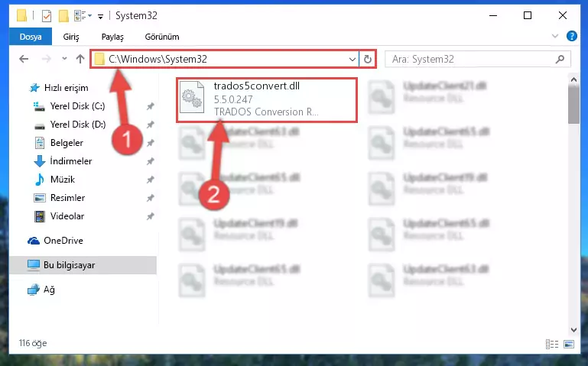This screenshot has width=588, height=366.
Task: Expand the ribbon with the chevron
Action: pos(555,37)
